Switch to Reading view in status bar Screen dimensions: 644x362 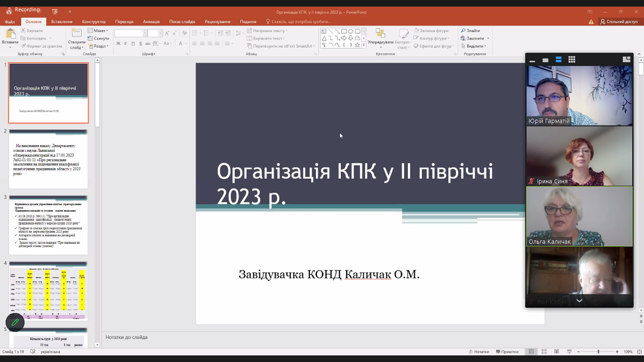556,352
